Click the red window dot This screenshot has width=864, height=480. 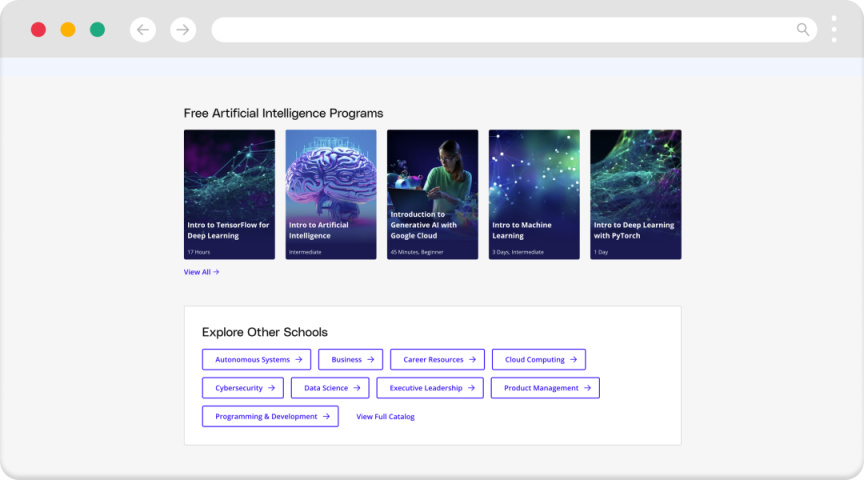[x=38, y=30]
